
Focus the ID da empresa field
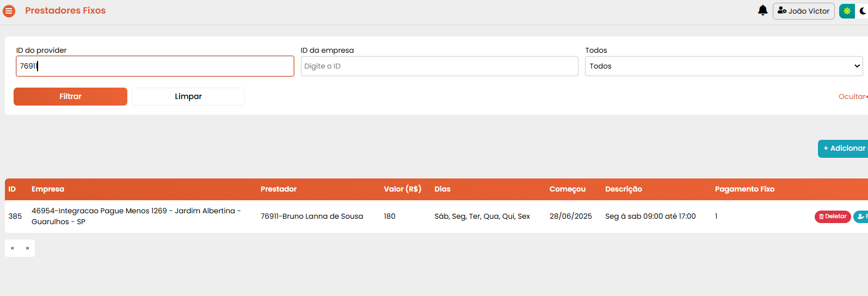[440, 66]
